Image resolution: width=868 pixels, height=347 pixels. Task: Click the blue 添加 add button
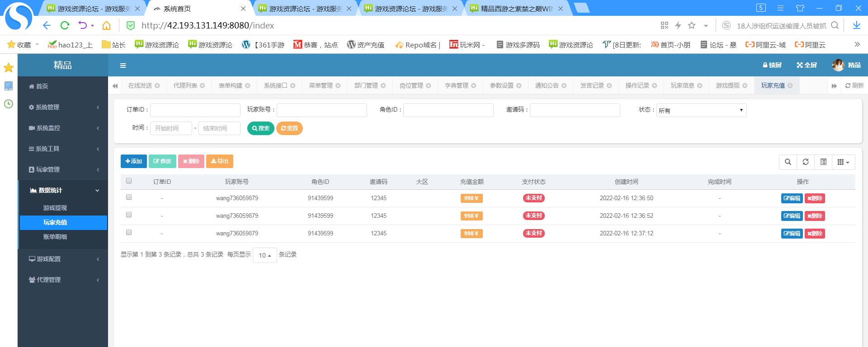coord(133,161)
